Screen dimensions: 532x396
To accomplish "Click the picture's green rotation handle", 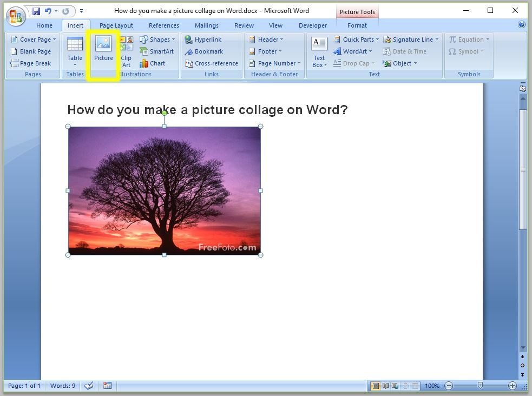I will (x=164, y=113).
